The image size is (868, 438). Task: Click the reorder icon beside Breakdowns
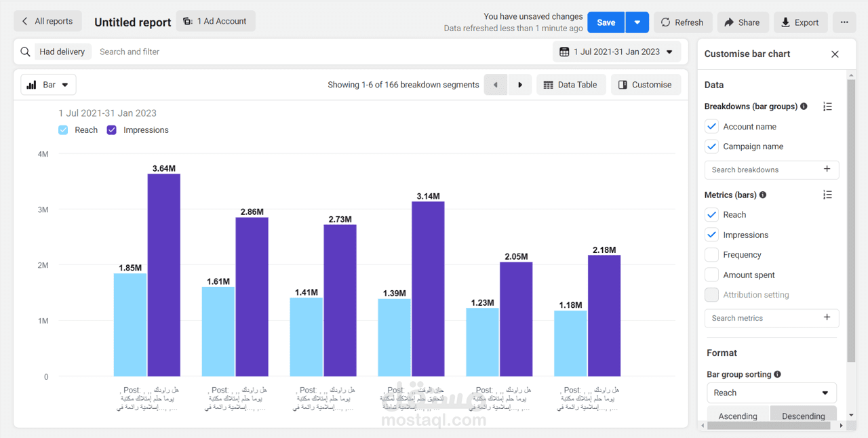(827, 106)
